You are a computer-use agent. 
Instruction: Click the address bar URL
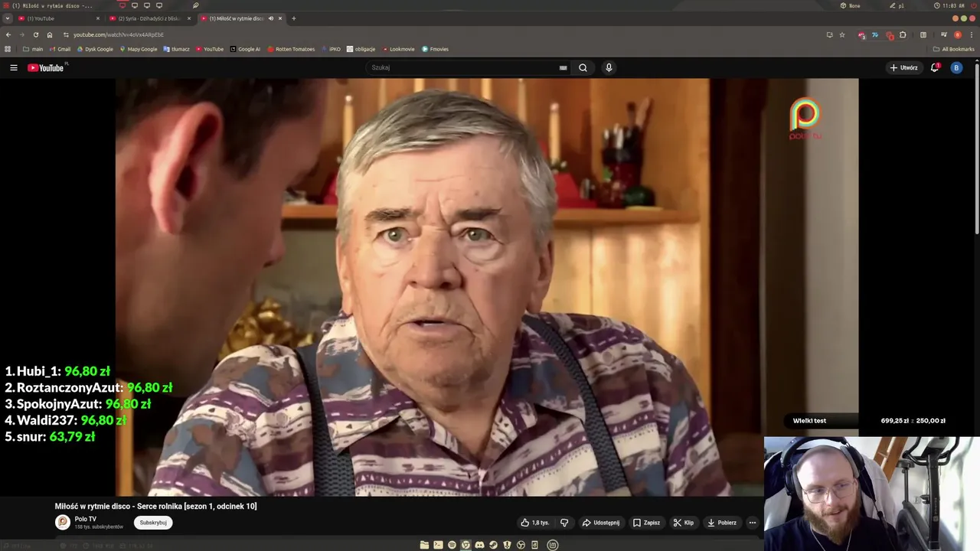click(x=119, y=34)
